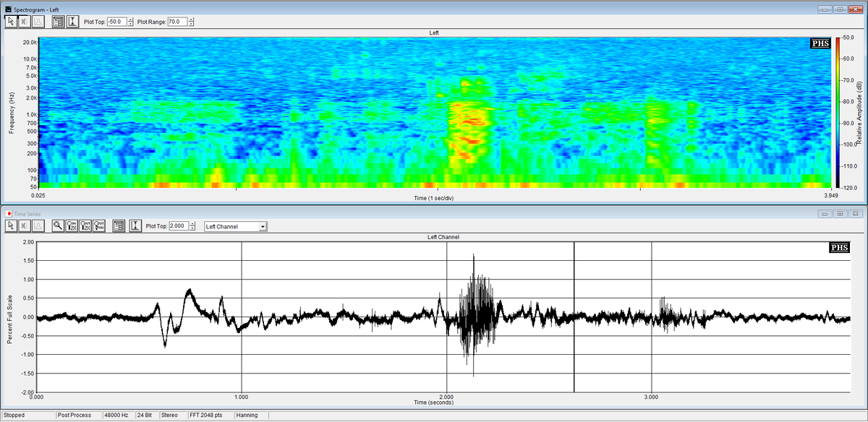
Task: Click the 20.0k frequency axis label
Action: pos(30,43)
